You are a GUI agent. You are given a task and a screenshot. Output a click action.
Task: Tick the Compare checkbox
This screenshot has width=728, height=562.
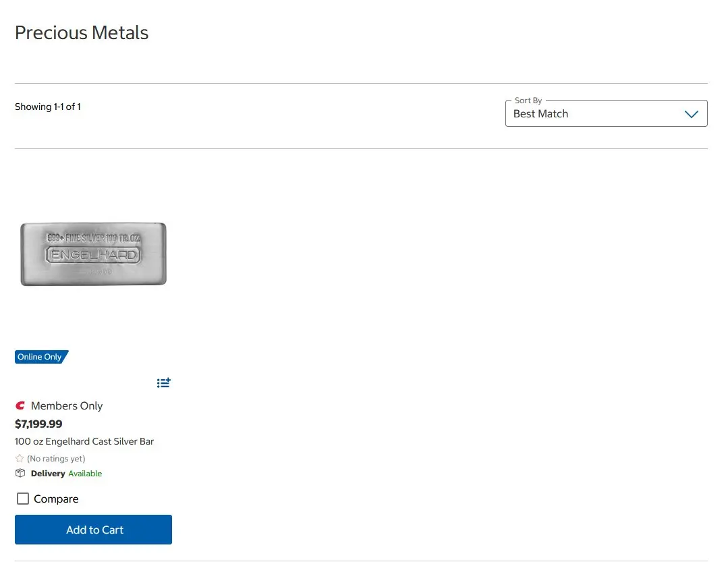tap(23, 499)
